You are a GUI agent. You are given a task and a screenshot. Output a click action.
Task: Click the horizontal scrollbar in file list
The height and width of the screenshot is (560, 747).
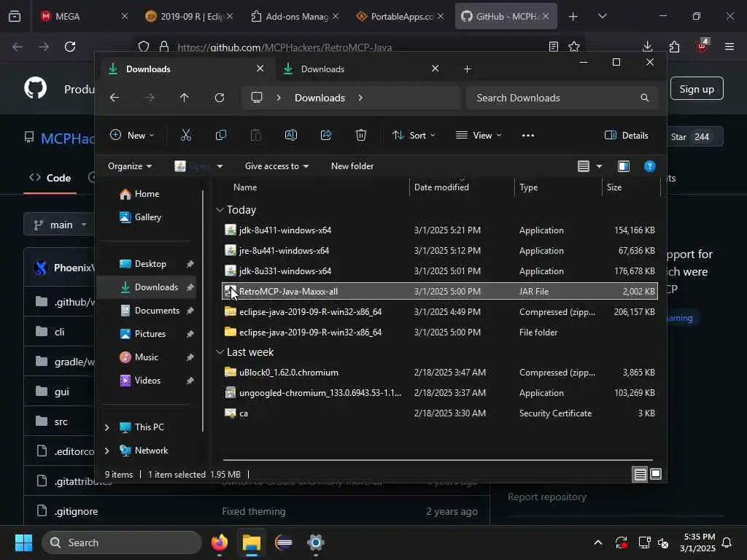point(438,460)
